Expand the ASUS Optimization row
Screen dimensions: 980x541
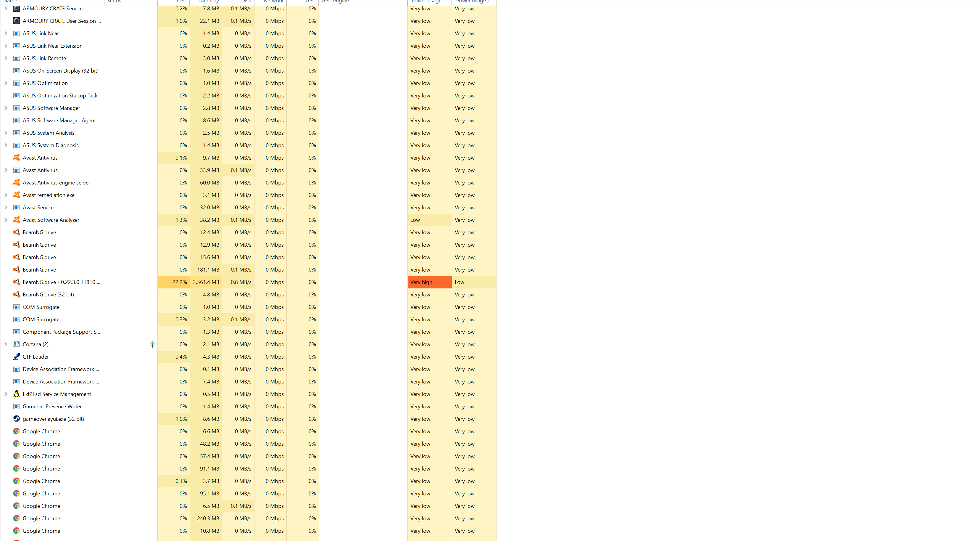[6, 83]
